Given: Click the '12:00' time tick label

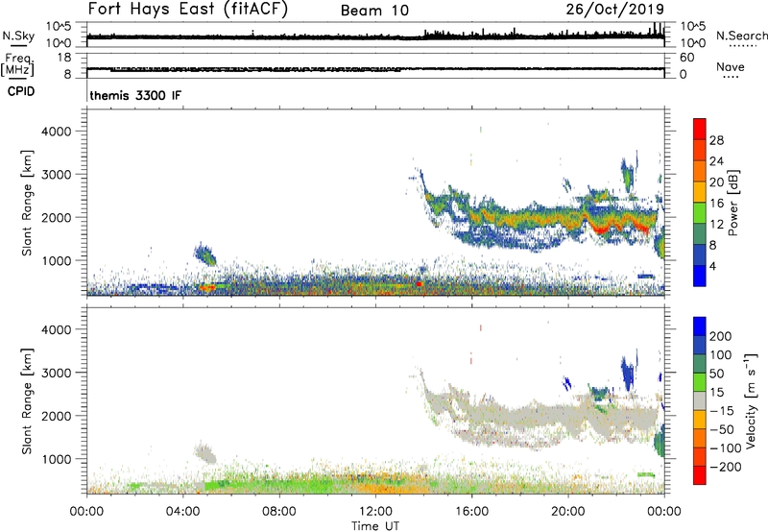Looking at the screenshot, I should pos(375,512).
